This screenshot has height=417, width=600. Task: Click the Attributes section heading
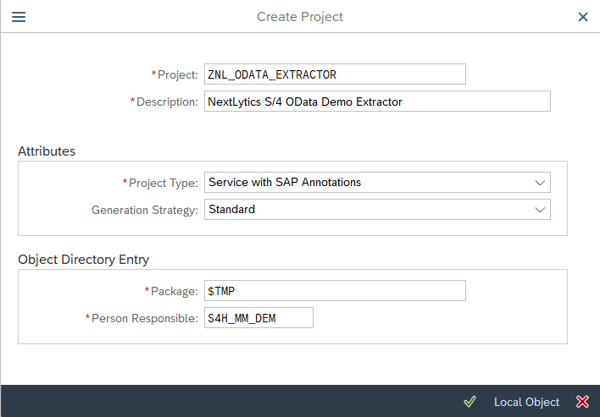47,151
